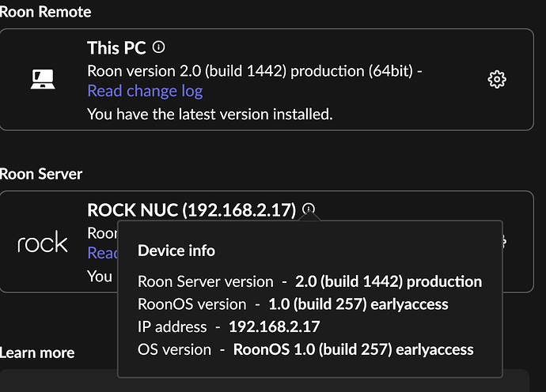Click RoonOS version 1.0 build 257 value

click(x=358, y=304)
